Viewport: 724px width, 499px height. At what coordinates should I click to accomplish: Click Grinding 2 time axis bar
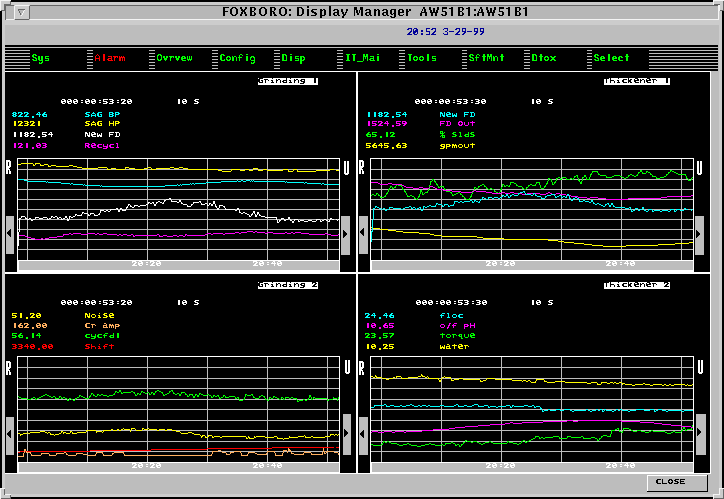(179, 467)
